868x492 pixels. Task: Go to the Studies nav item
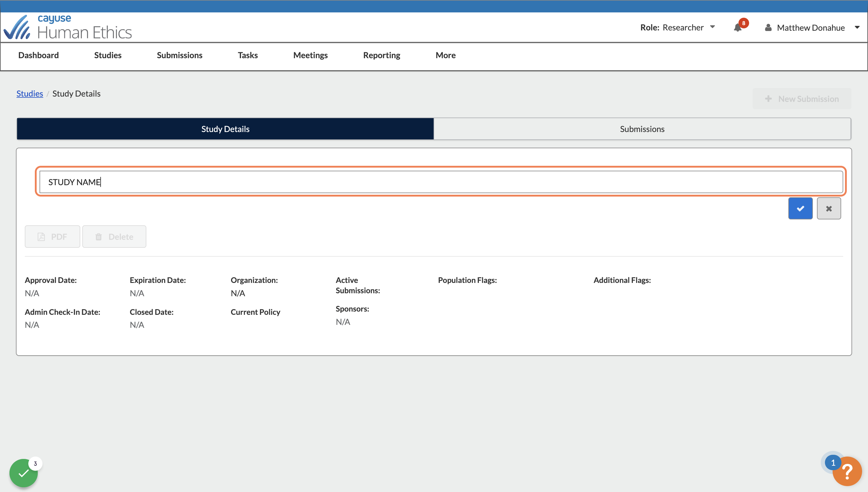108,55
